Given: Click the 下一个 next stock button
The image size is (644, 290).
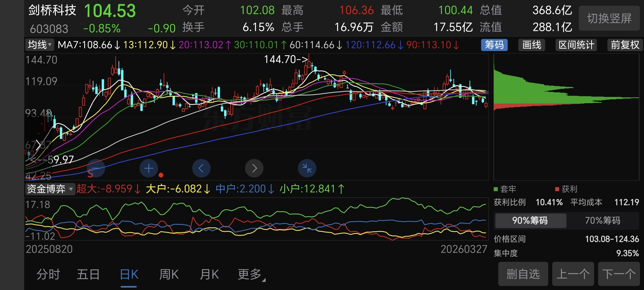Looking at the screenshot, I should click(619, 274).
